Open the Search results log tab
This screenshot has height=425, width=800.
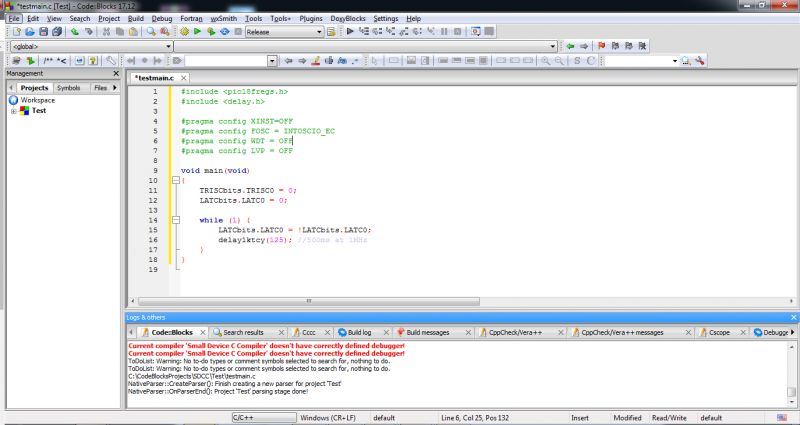[x=243, y=332]
